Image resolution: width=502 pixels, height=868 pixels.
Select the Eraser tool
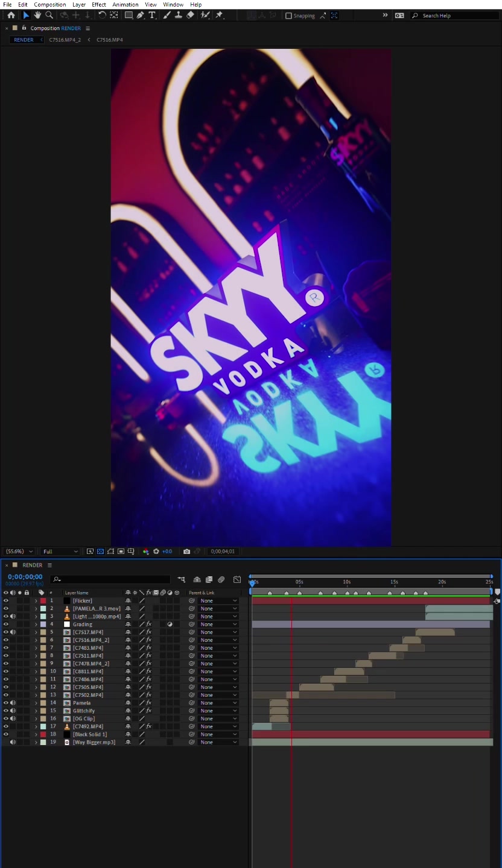pos(190,15)
